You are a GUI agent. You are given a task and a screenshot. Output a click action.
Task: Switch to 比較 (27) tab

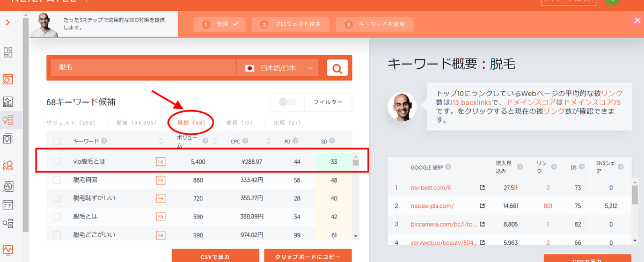point(287,122)
